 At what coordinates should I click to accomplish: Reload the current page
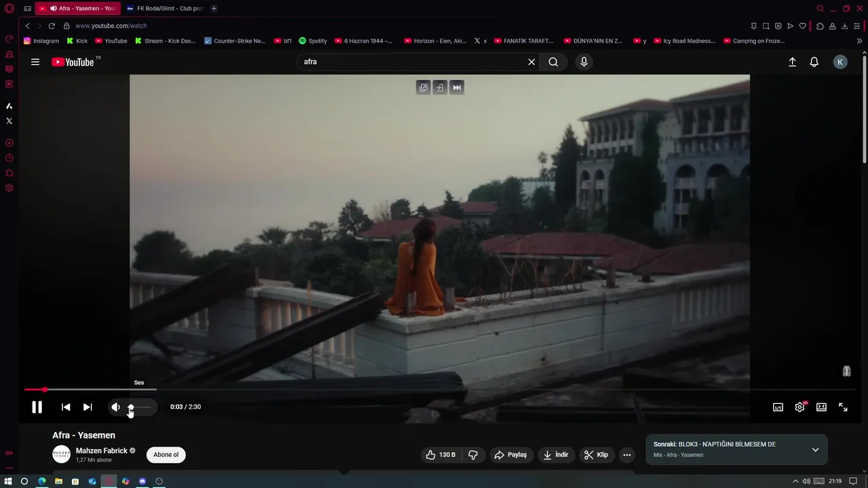pyautogui.click(x=52, y=26)
